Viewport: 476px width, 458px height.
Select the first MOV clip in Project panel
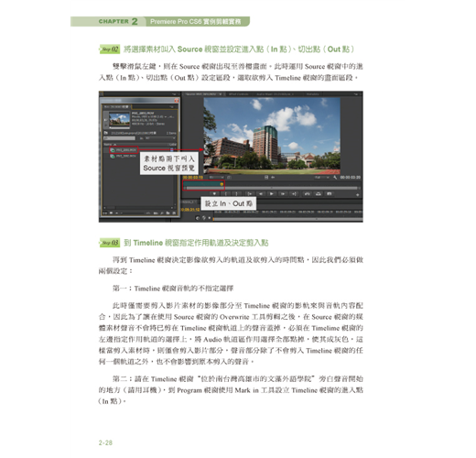point(124,150)
